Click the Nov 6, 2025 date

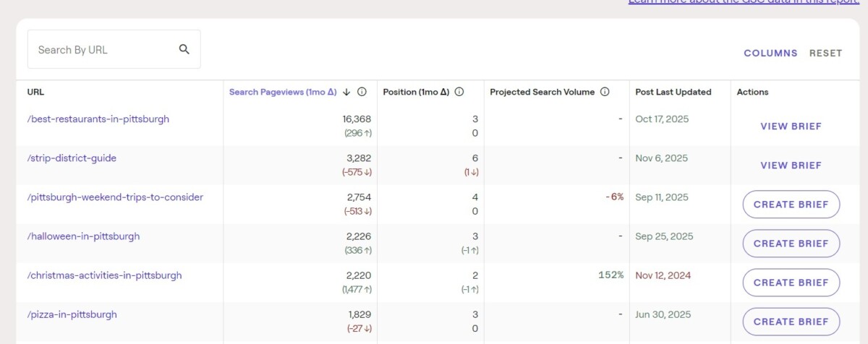661,158
